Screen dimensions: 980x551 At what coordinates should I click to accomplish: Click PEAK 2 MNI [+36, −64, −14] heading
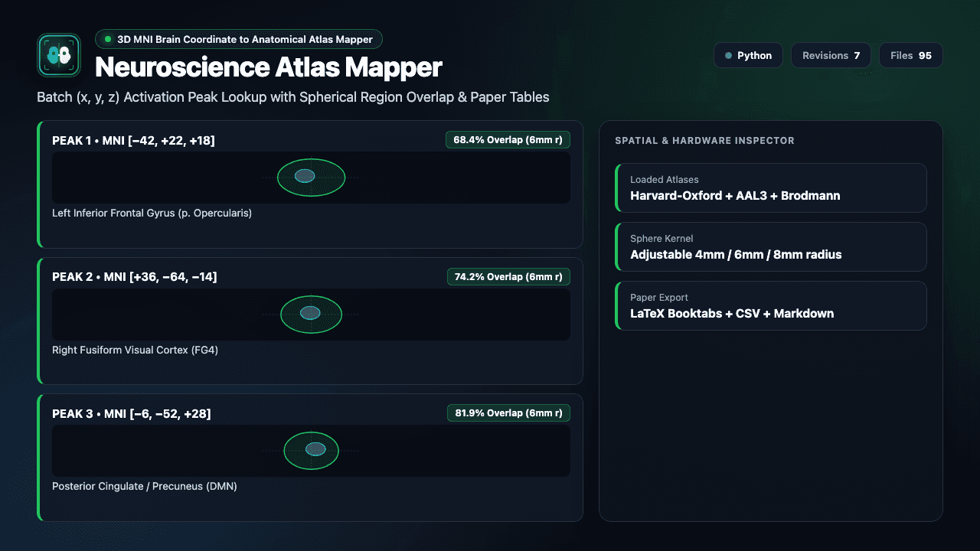click(135, 276)
